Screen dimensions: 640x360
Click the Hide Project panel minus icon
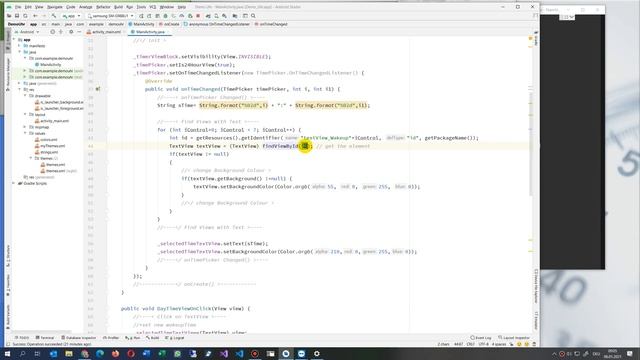(79, 32)
